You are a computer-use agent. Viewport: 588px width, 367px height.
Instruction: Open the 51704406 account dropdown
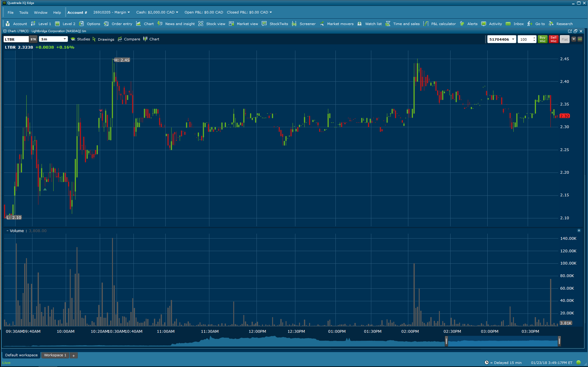click(513, 39)
